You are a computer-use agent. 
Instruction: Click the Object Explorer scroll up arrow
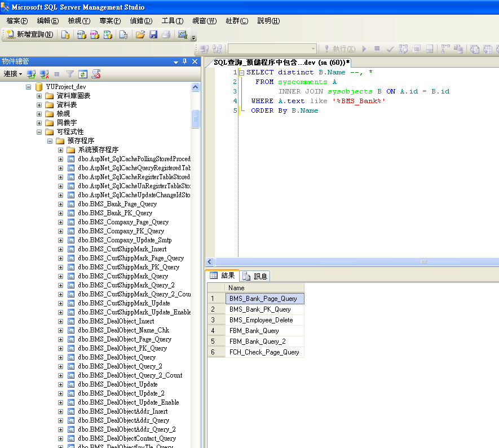pyautogui.click(x=196, y=87)
